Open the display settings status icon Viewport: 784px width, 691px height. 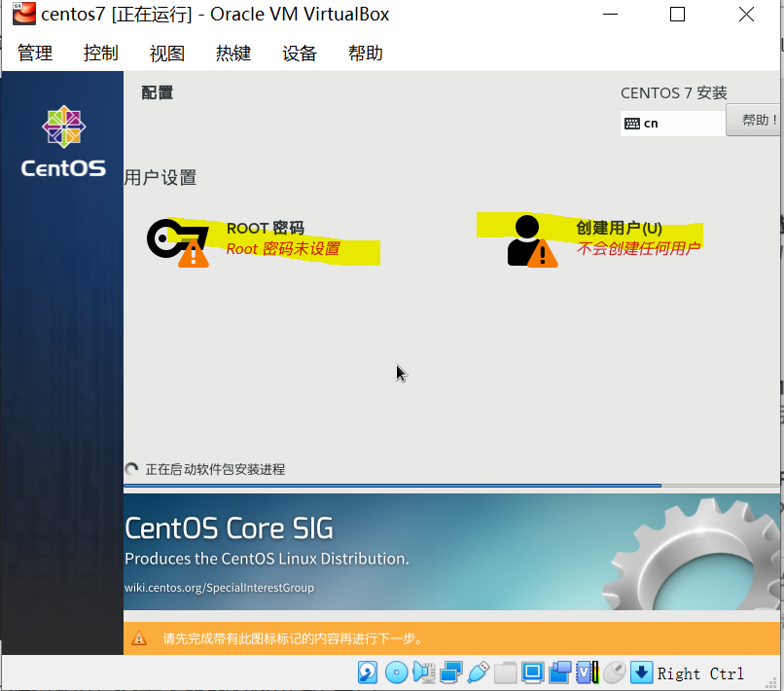[x=532, y=673]
